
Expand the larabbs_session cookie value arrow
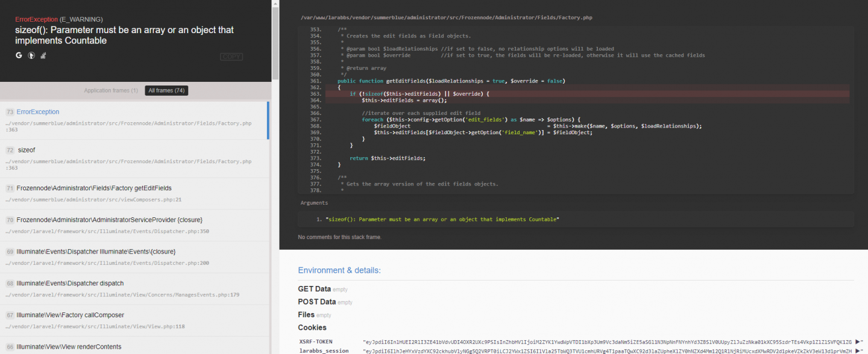(x=858, y=350)
